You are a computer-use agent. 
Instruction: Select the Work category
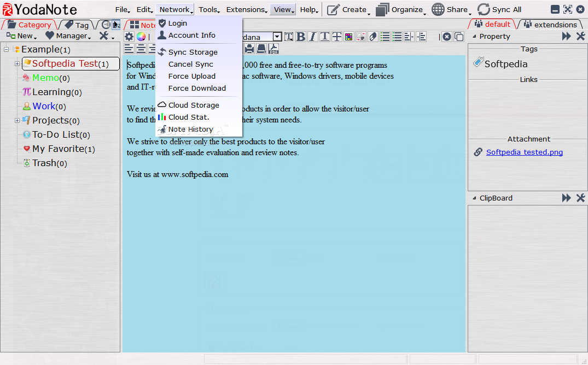pos(44,107)
